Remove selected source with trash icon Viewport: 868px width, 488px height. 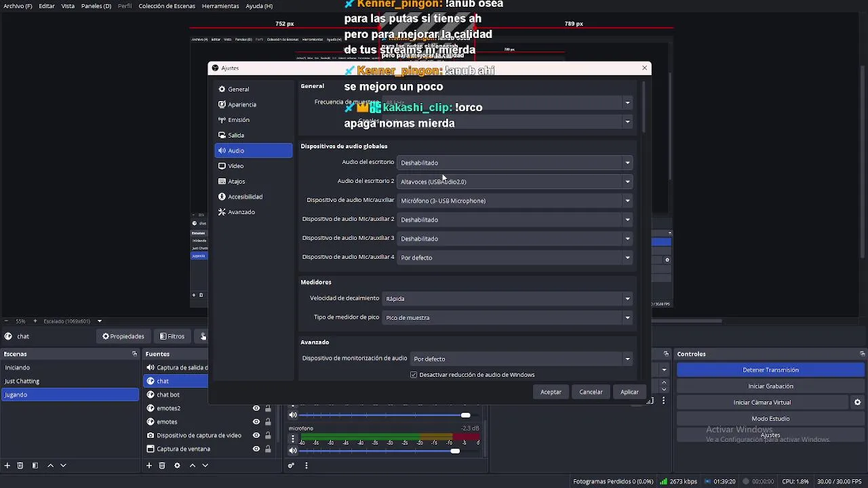point(162,466)
